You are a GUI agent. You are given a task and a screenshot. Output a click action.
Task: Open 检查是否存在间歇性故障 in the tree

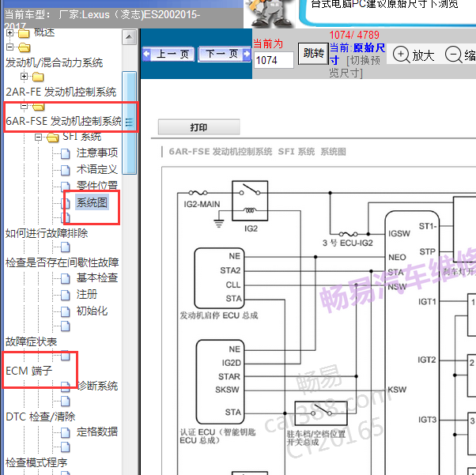pos(62,262)
